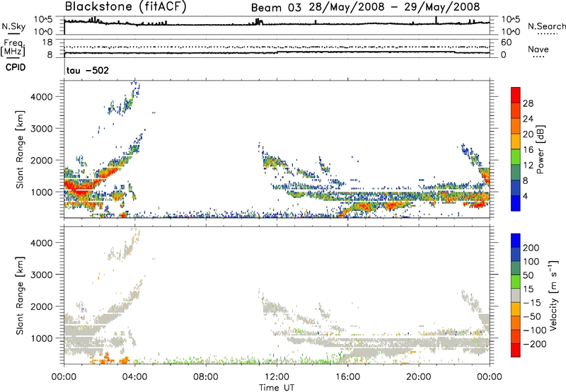Click the 'Velocity [m s-1]' colorbar title
Screen dimensions: 566x392
(x=553, y=295)
